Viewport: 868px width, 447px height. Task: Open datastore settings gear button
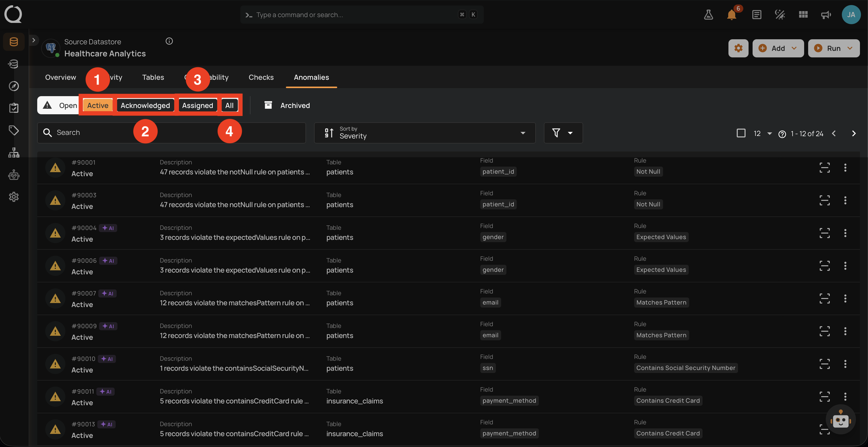click(x=738, y=48)
